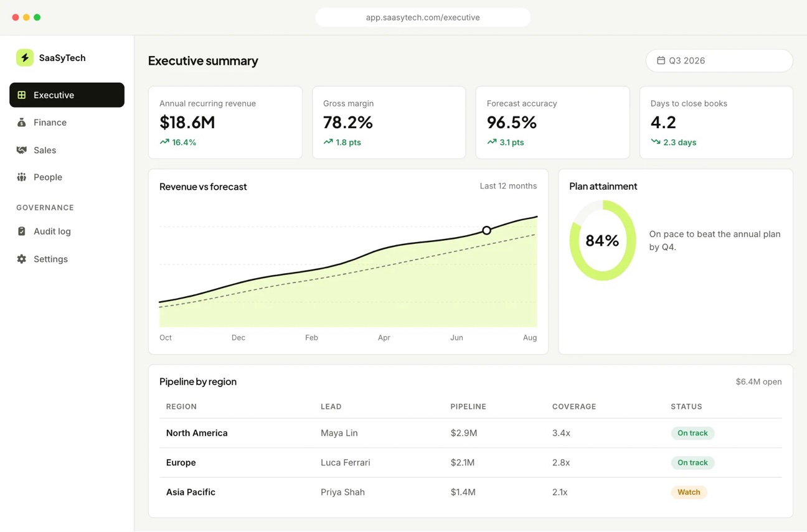Open the People section
807x532 pixels.
(67, 177)
